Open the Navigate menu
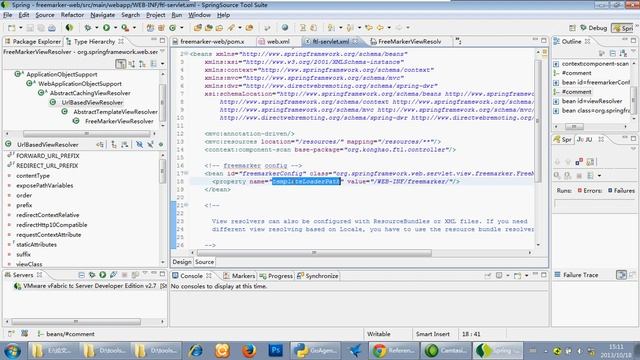Image resolution: width=640 pixels, height=360 pixels. (x=102, y=15)
